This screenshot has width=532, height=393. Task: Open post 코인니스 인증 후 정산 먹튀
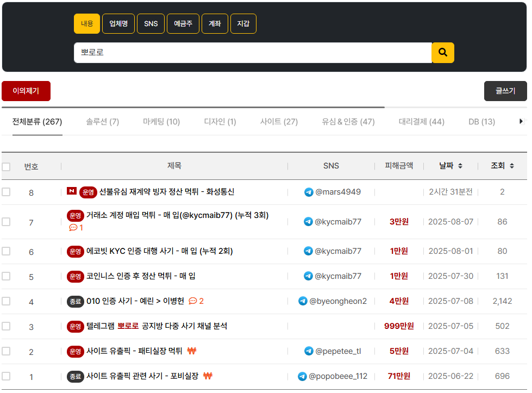coord(141,276)
